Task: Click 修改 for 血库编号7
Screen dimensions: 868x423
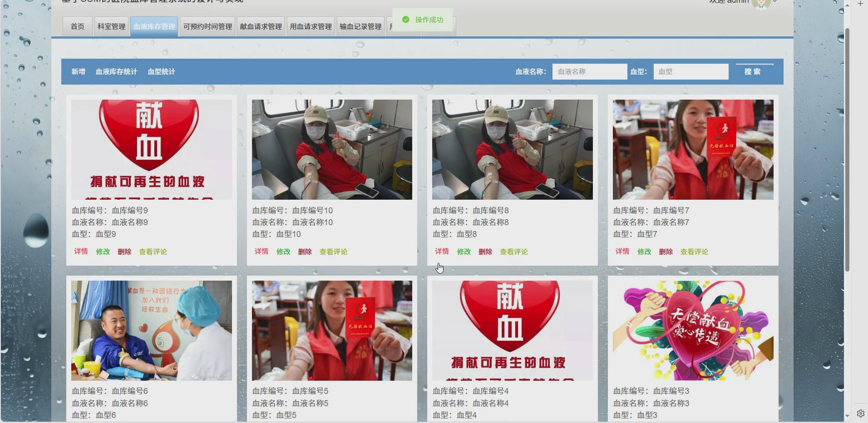Action: (x=644, y=251)
